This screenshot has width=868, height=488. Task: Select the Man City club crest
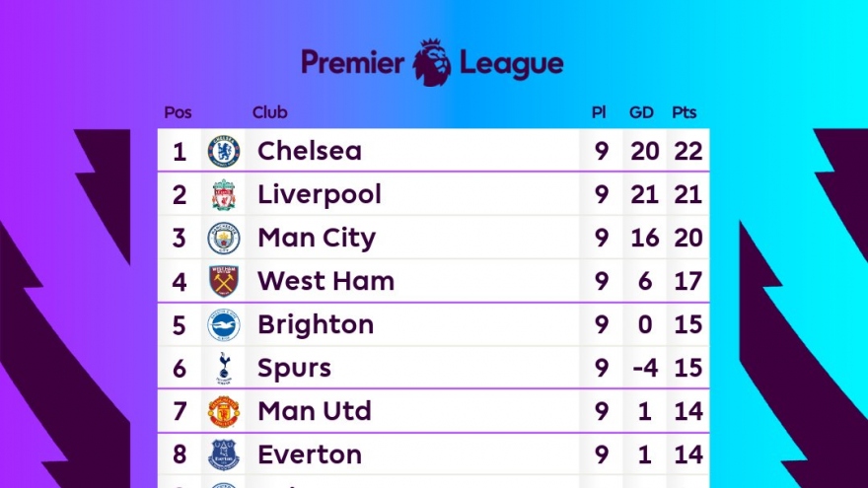[224, 239]
